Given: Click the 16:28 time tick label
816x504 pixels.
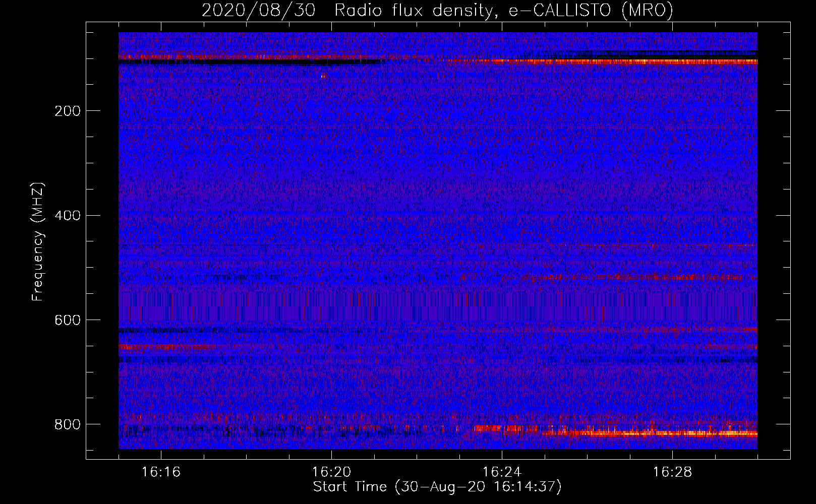Looking at the screenshot, I should click(672, 472).
